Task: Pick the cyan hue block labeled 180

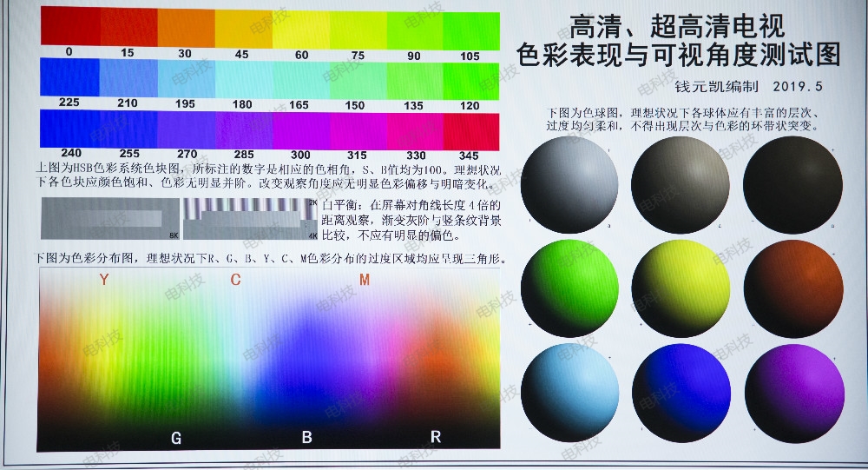Action: pos(244,80)
